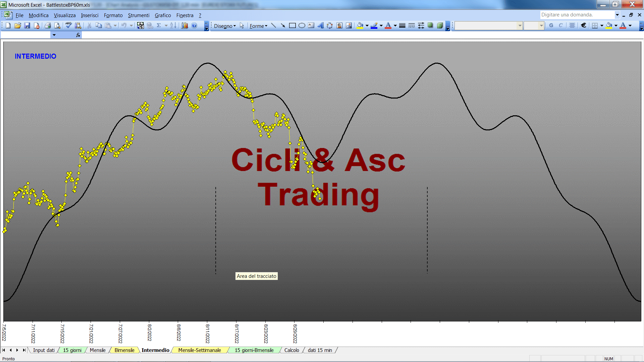Click the Arrow Style icon
Screen dimensions: 644x362
(x=421, y=25)
